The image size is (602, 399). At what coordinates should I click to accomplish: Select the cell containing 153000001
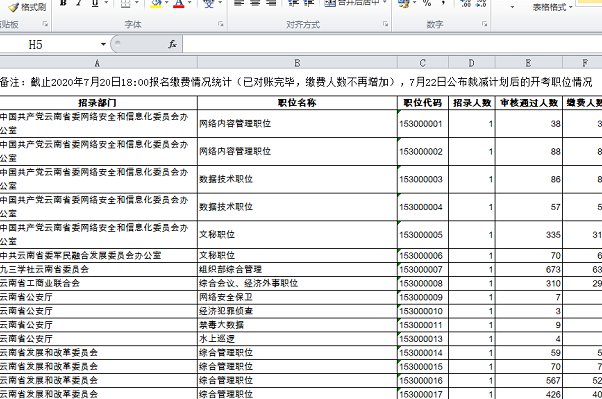(423, 124)
